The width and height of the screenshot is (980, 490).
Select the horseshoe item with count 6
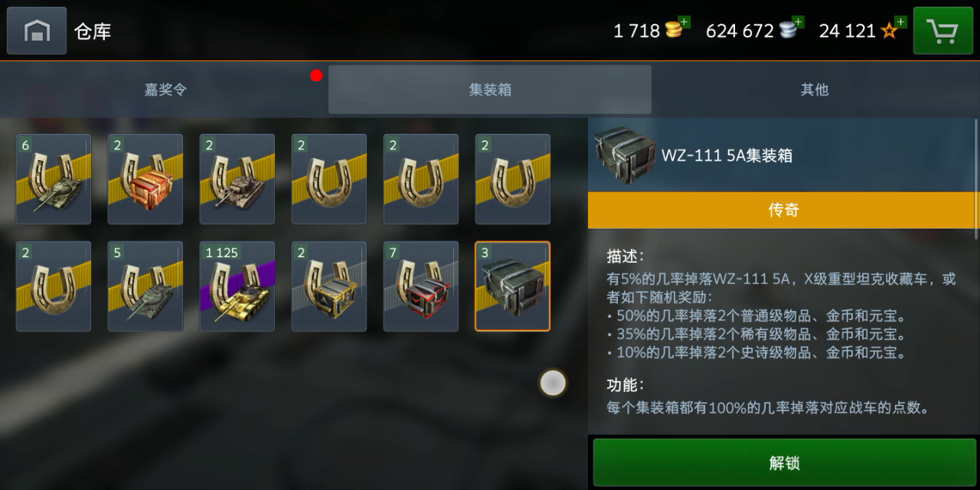tap(54, 179)
